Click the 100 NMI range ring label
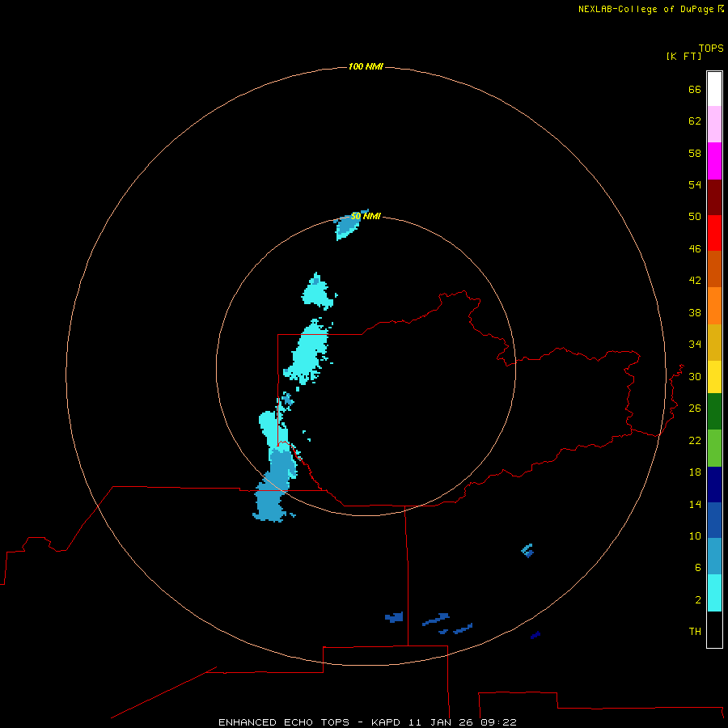This screenshot has width=728, height=728. coord(366,67)
